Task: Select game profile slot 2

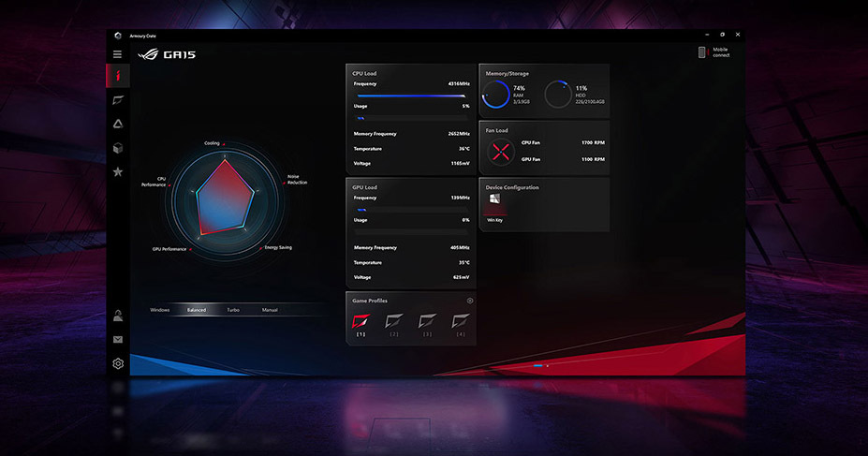Action: [x=394, y=324]
